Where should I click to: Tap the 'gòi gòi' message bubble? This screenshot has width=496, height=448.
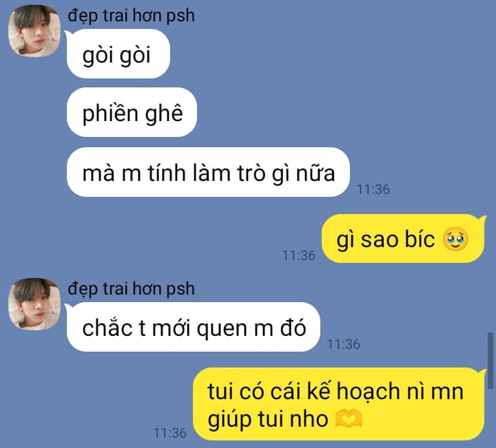coord(118,54)
